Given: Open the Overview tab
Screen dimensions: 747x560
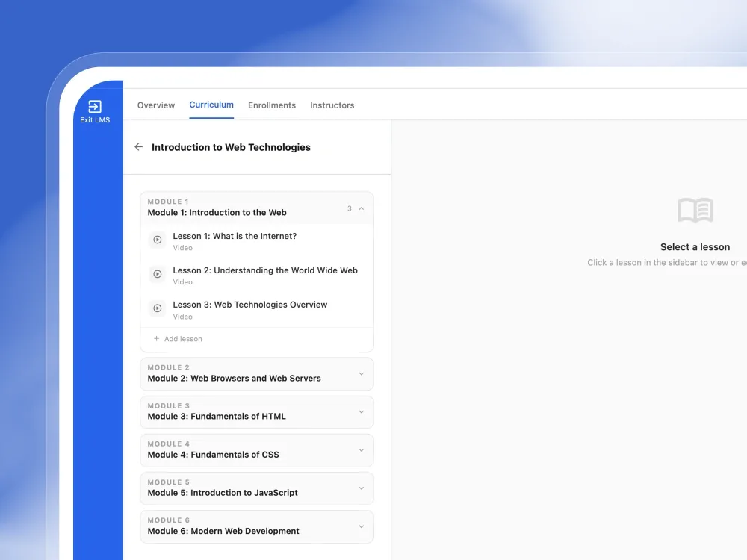Looking at the screenshot, I should tap(156, 105).
